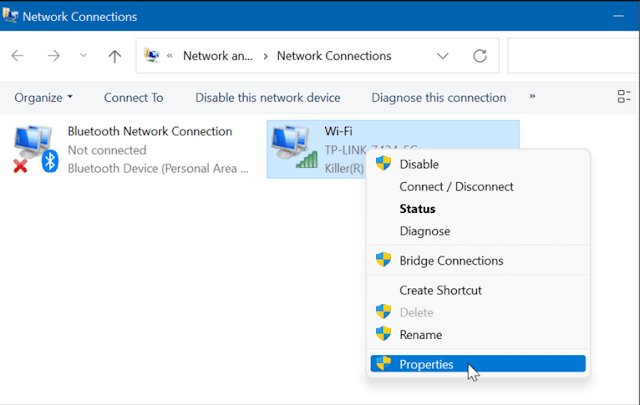Click Connect To in the toolbar

[133, 97]
